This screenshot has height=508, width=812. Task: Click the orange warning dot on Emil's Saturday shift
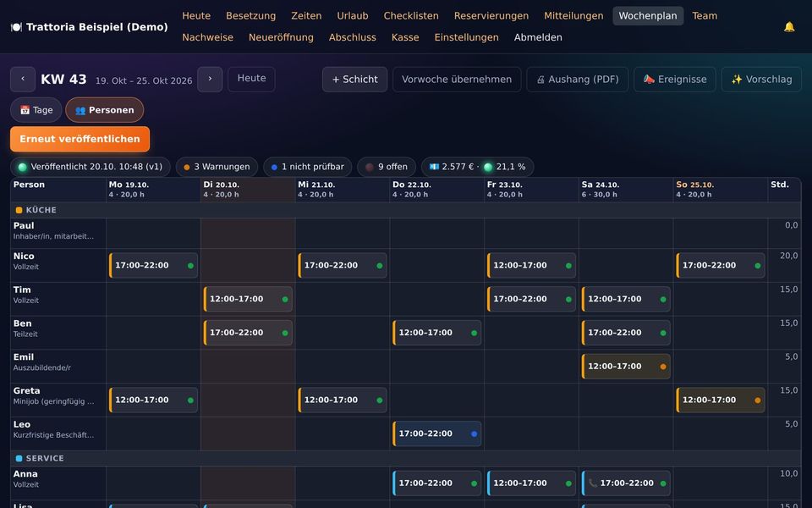coord(663,367)
